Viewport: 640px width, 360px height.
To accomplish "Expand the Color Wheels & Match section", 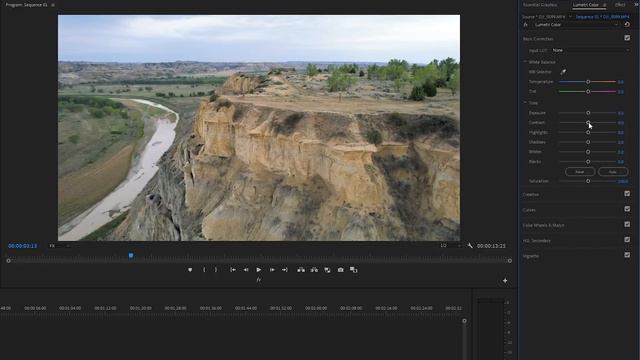I will point(543,225).
